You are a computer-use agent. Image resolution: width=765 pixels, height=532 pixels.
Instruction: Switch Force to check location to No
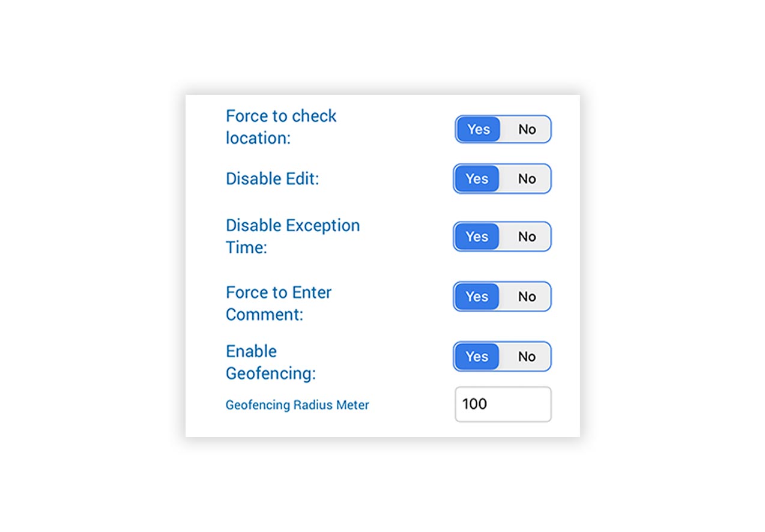pyautogui.click(x=527, y=129)
